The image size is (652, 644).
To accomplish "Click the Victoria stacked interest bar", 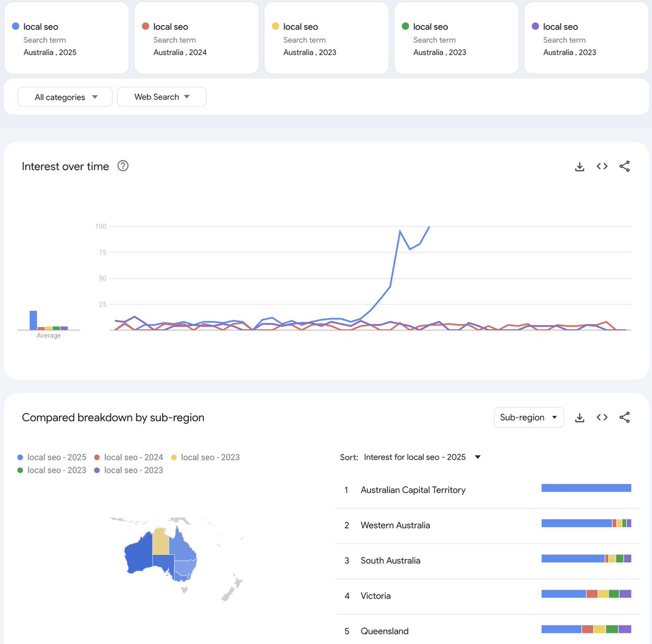I will pyautogui.click(x=586, y=594).
